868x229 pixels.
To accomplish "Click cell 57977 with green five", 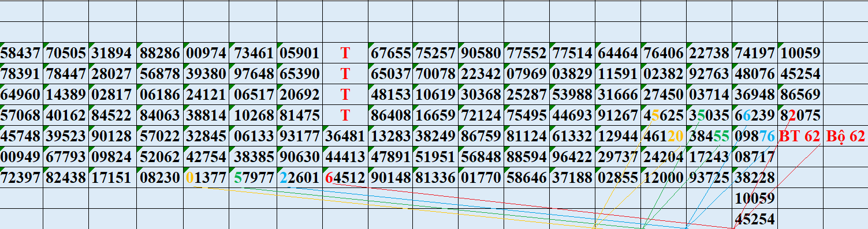I will (x=253, y=177).
